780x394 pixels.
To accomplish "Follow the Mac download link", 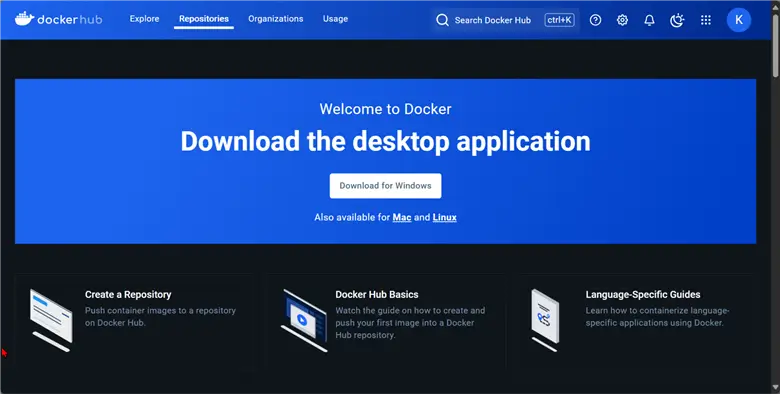I will [x=402, y=217].
